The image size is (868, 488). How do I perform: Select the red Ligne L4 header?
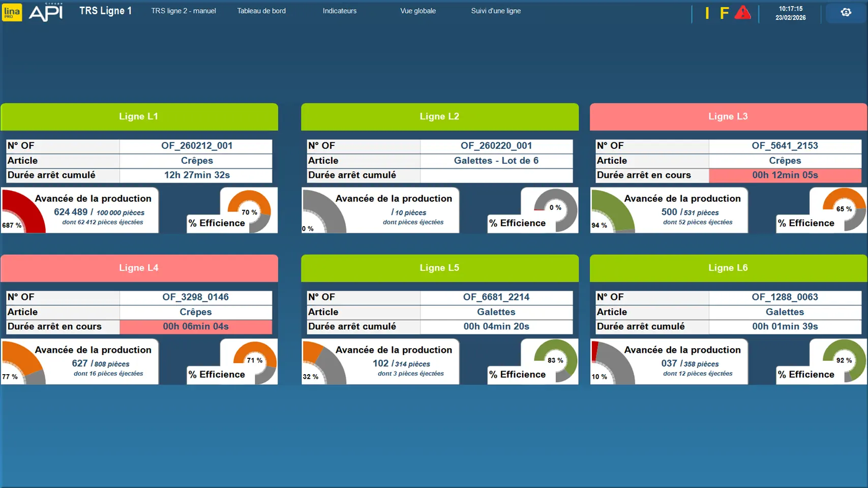(139, 268)
